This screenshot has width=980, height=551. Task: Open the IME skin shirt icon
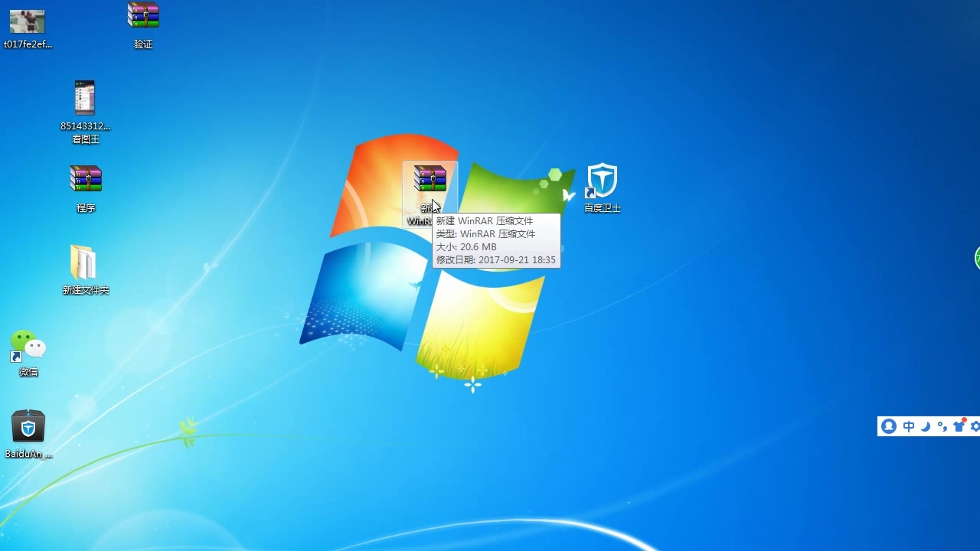coord(959,425)
